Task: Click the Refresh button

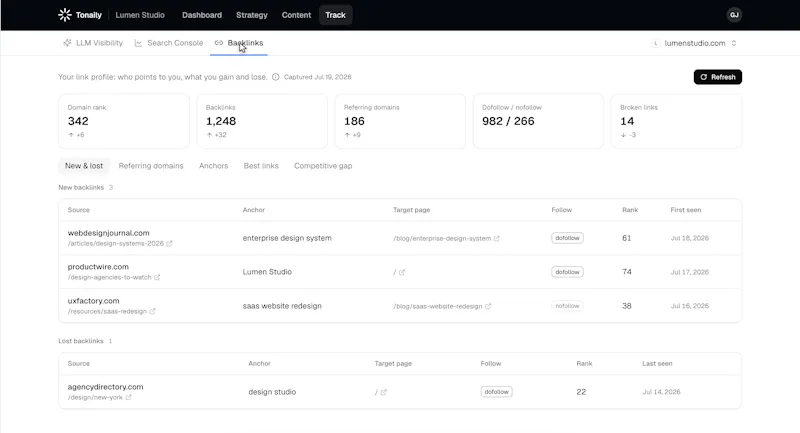Action: (x=717, y=77)
